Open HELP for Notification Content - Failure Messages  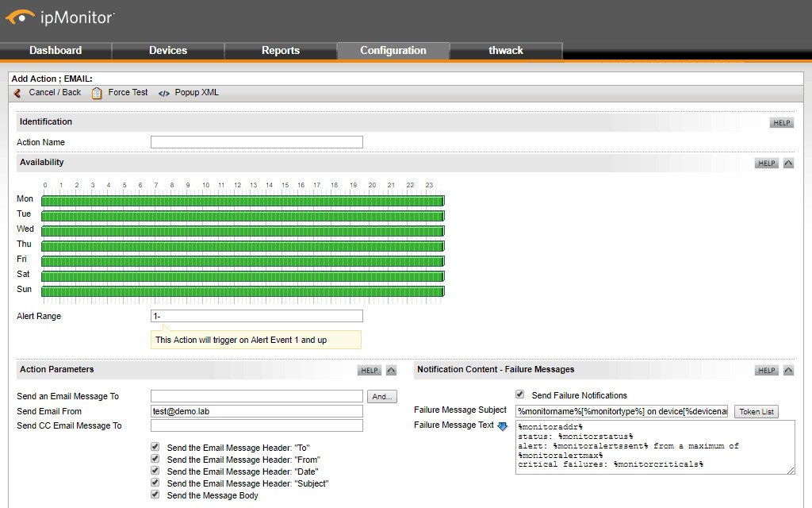pyautogui.click(x=766, y=370)
